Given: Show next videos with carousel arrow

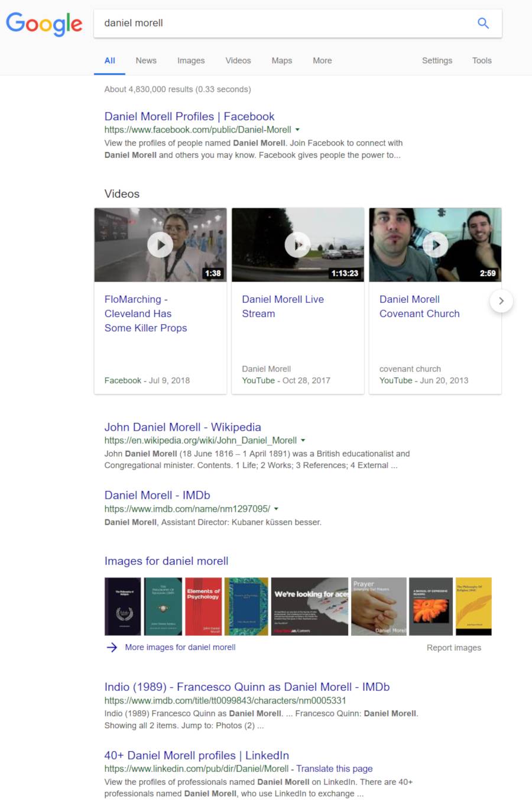Looking at the screenshot, I should [501, 300].
